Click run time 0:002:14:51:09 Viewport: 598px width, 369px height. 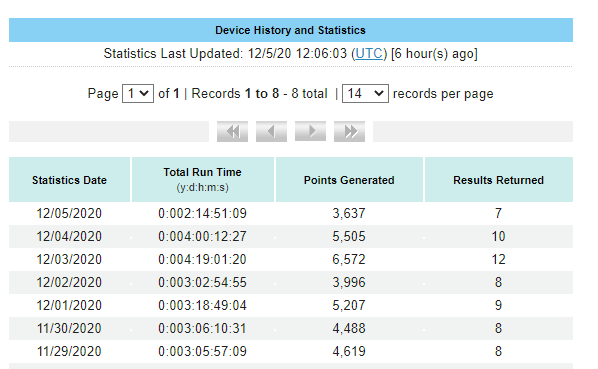tap(203, 213)
